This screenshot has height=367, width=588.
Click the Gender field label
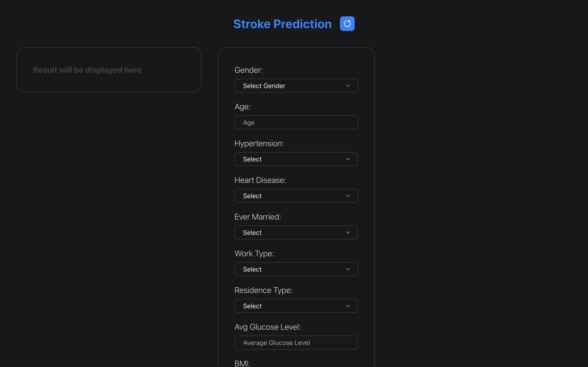tap(248, 70)
